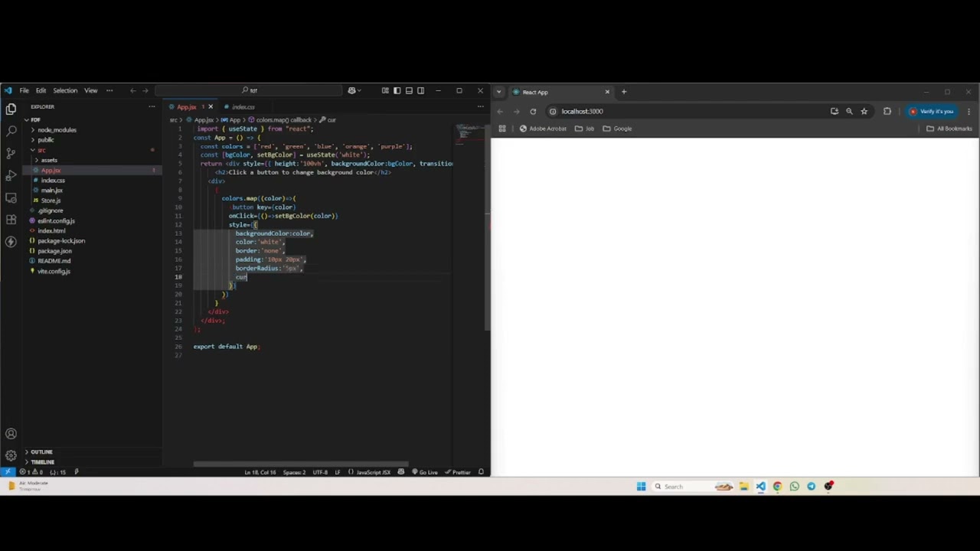Open README.md from the explorer
This screenshot has width=980, height=551.
54,261
